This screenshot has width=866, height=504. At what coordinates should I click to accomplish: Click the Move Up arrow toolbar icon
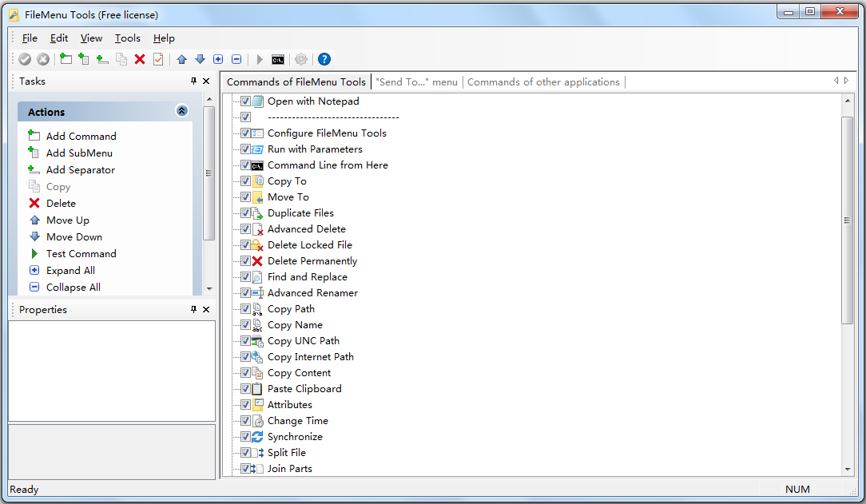click(181, 59)
